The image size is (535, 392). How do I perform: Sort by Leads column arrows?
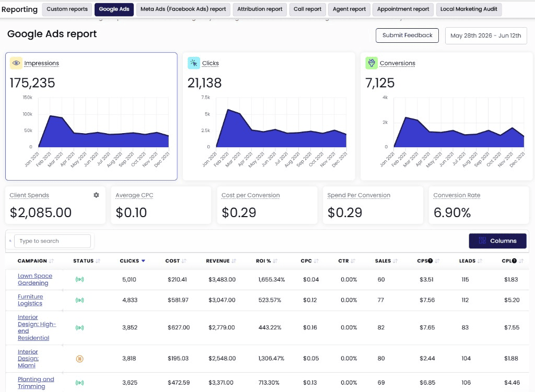tap(480, 261)
